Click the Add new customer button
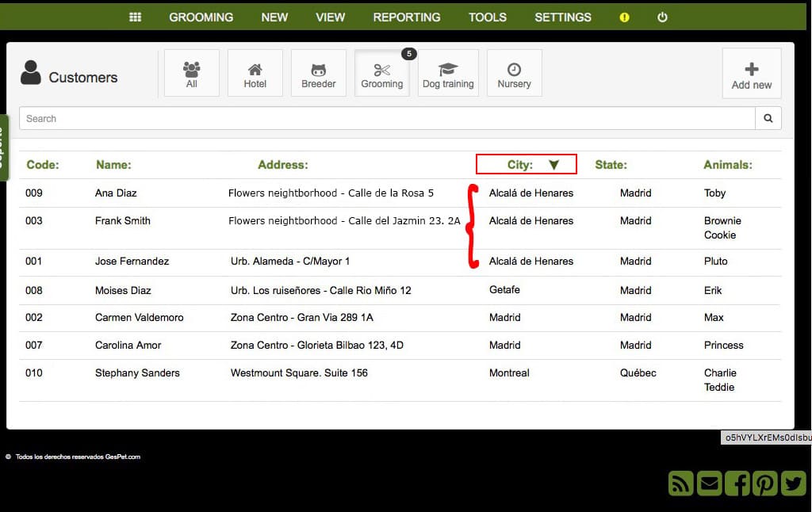The width and height of the screenshot is (812, 512). (752, 74)
